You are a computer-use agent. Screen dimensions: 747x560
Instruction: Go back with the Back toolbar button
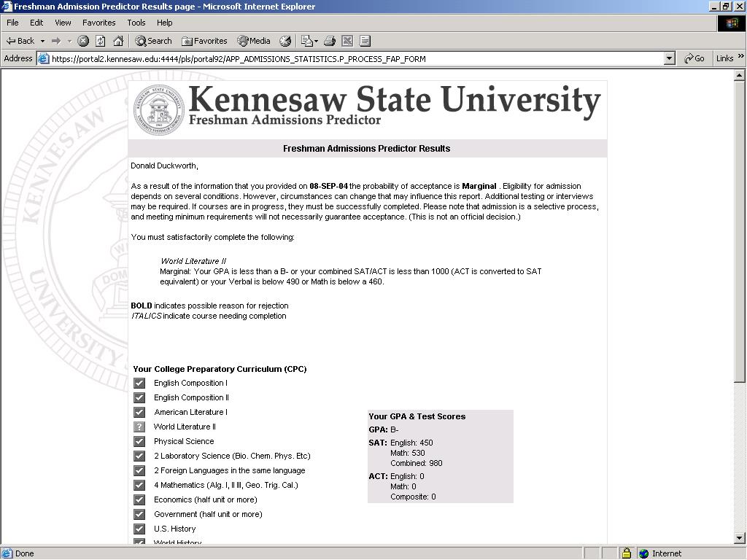pyautogui.click(x=20, y=41)
